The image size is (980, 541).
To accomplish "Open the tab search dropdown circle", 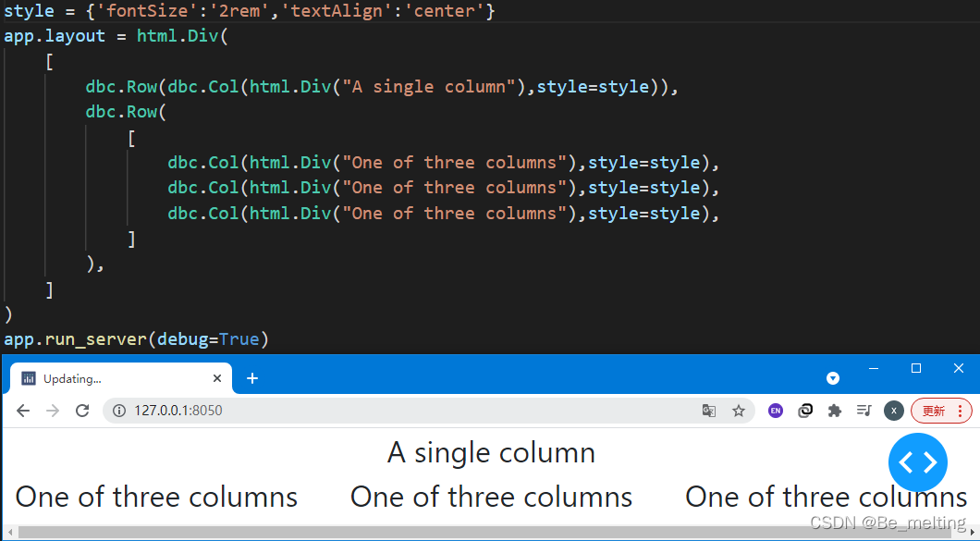I will [832, 378].
